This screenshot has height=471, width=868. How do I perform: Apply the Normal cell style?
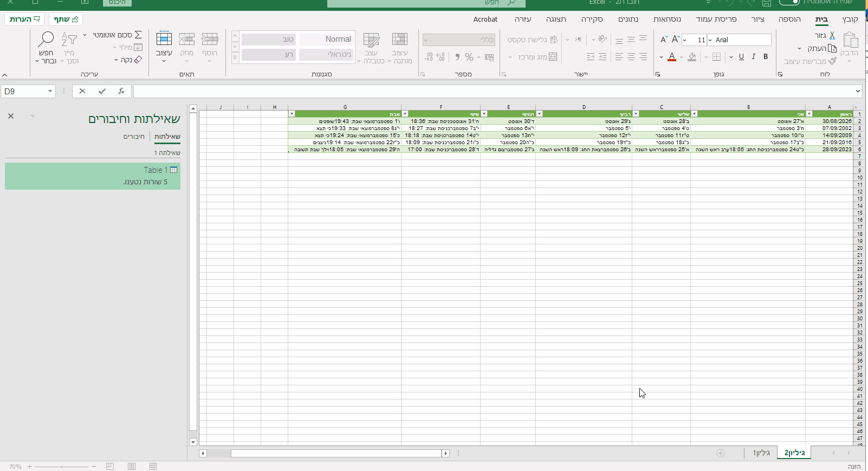click(x=326, y=39)
